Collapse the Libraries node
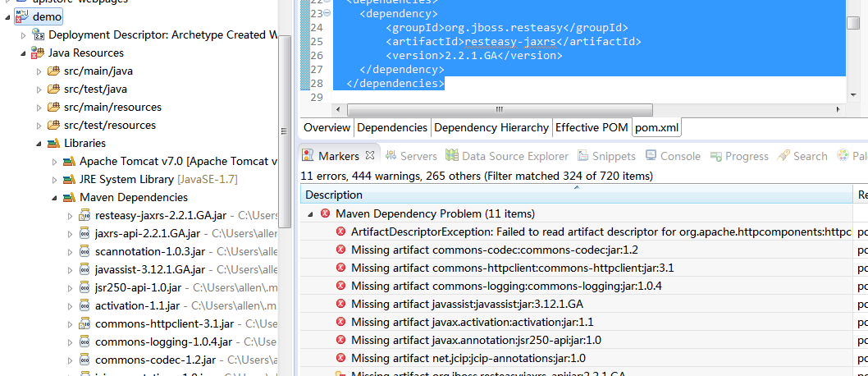This screenshot has width=868, height=376. 39,144
